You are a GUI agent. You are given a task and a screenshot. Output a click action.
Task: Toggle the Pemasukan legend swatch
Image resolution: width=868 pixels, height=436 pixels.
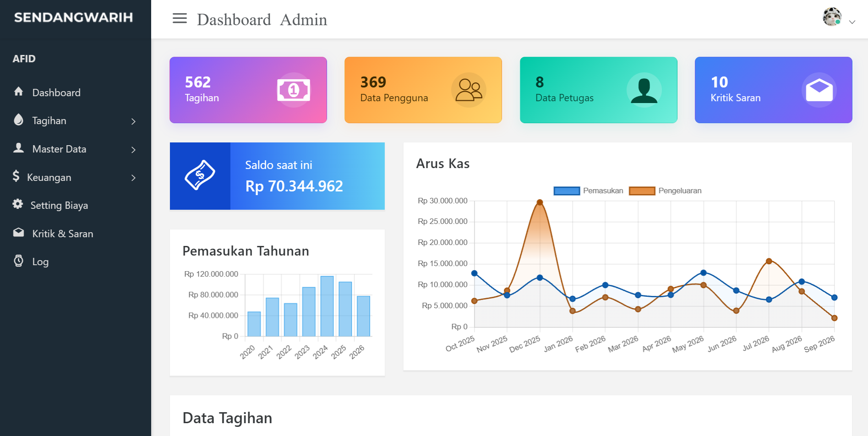coord(567,191)
